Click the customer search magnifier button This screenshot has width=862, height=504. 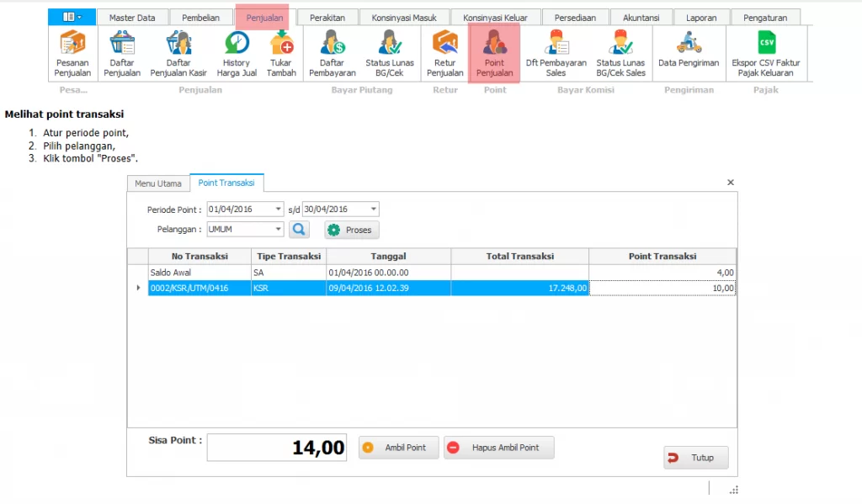tap(300, 230)
